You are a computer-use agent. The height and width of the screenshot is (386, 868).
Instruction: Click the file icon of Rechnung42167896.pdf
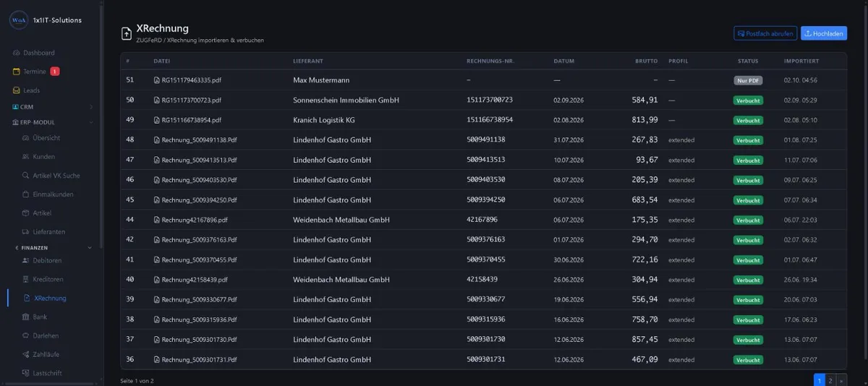pos(157,220)
